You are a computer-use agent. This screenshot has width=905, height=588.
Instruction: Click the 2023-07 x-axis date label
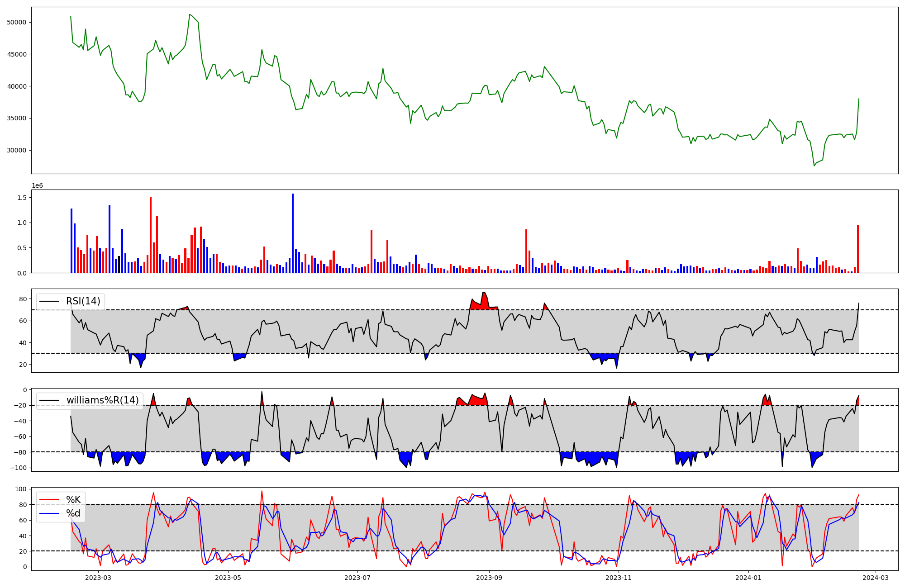(x=358, y=578)
